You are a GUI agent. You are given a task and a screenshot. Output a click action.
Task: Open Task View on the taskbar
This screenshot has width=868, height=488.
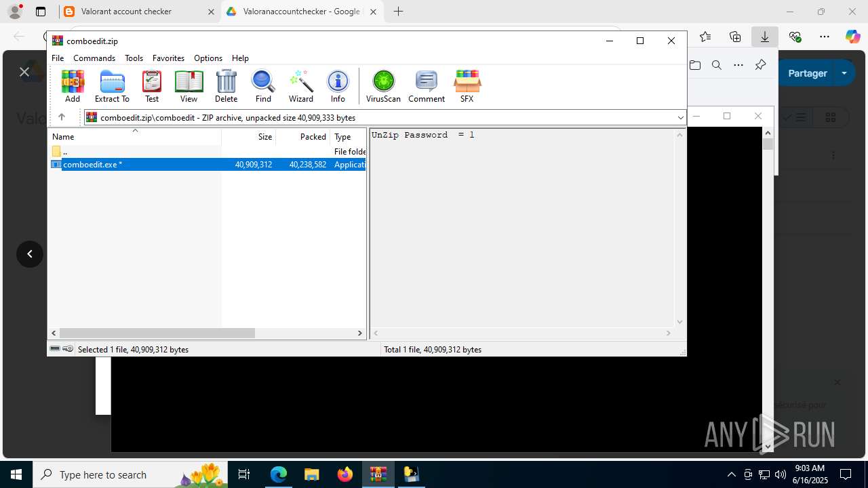[244, 474]
